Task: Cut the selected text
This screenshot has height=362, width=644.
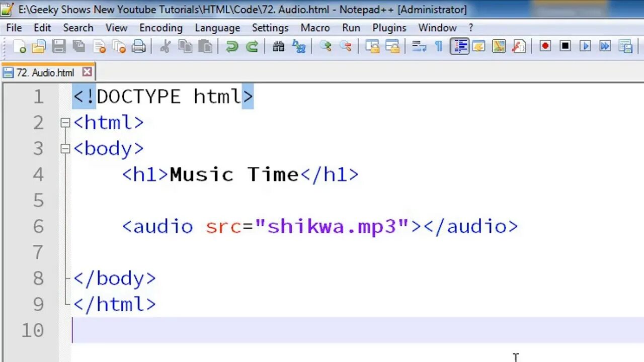Action: (x=165, y=46)
